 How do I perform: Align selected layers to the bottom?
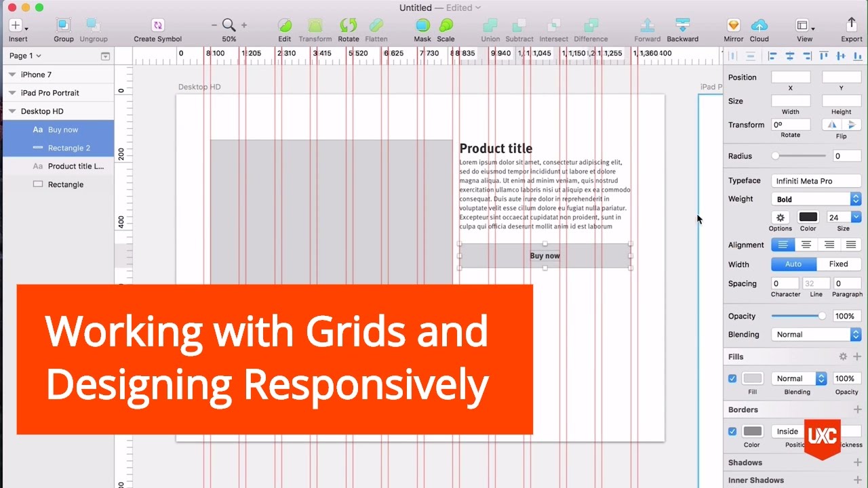click(856, 56)
